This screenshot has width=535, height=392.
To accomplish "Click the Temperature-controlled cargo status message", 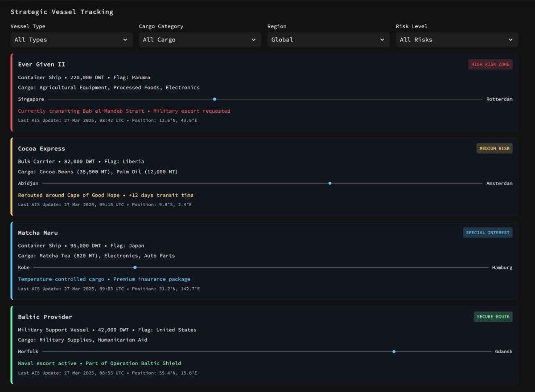I will tap(104, 279).
